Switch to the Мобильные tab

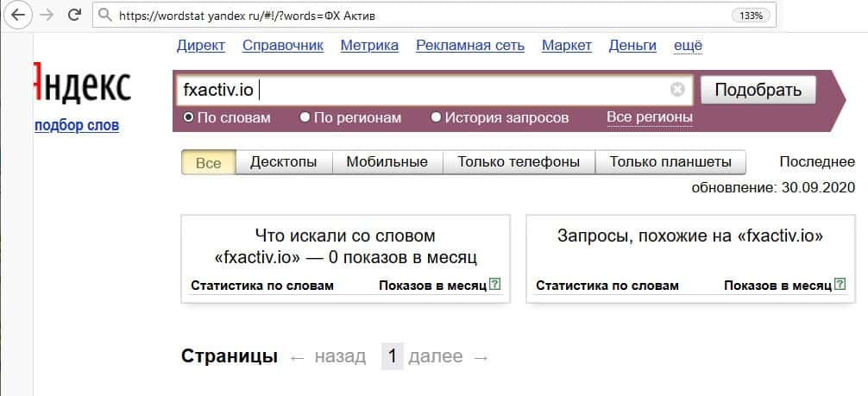tap(387, 162)
